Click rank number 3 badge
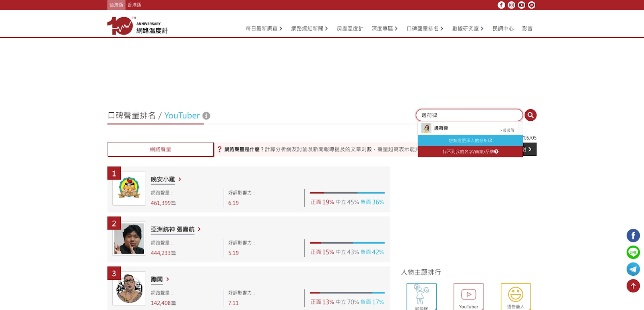This screenshot has height=310, width=644. pos(114,273)
